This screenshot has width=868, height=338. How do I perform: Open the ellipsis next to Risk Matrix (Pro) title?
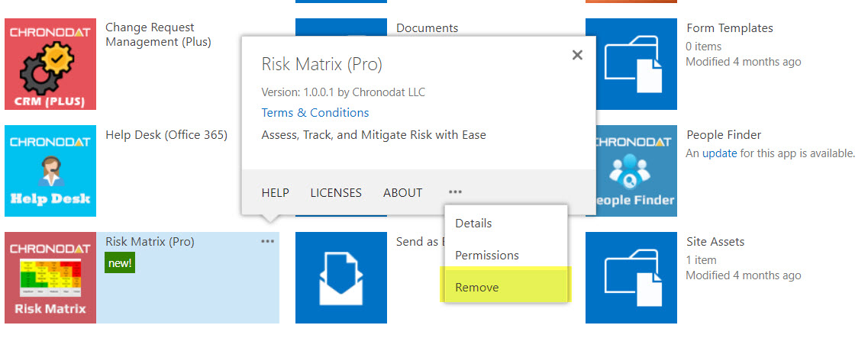pos(267,242)
